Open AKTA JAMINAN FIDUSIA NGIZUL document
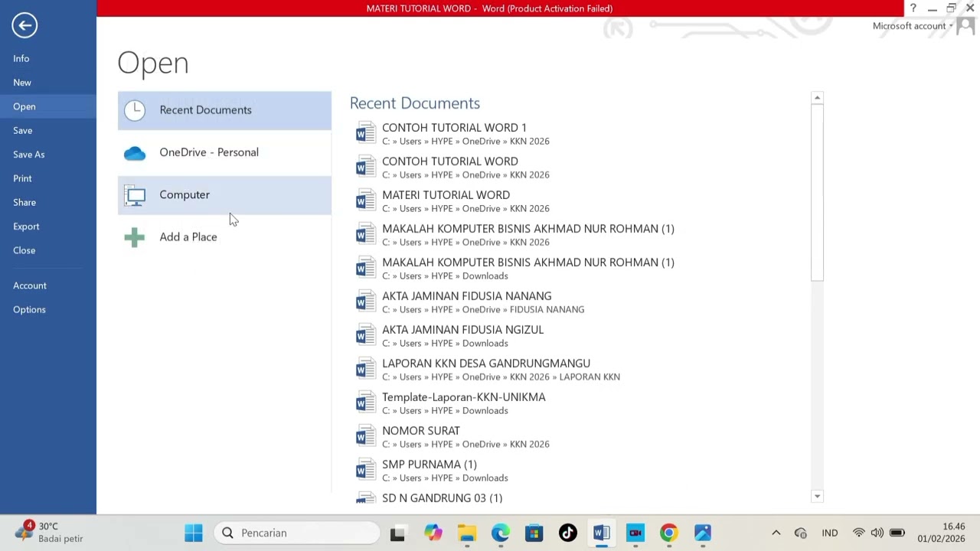The image size is (980, 551). [580, 335]
